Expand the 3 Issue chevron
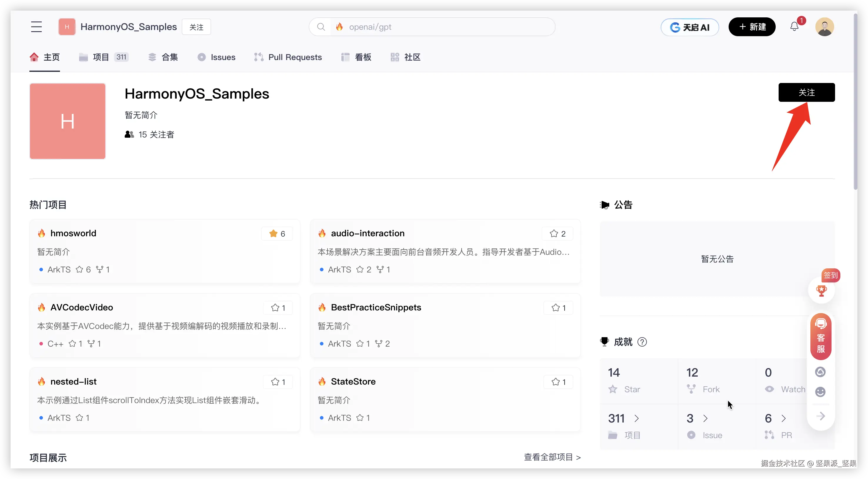This screenshot has width=868, height=479. tap(706, 418)
